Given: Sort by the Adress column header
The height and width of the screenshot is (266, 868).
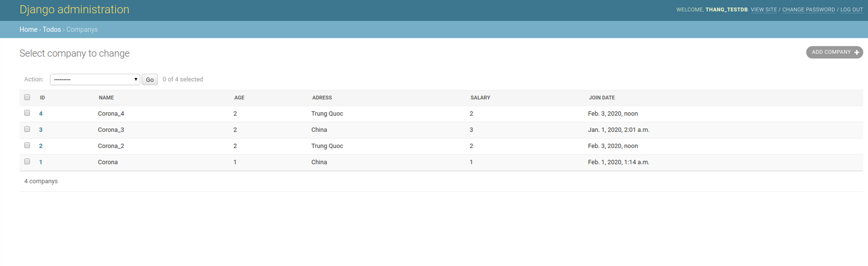Looking at the screenshot, I should [x=322, y=98].
